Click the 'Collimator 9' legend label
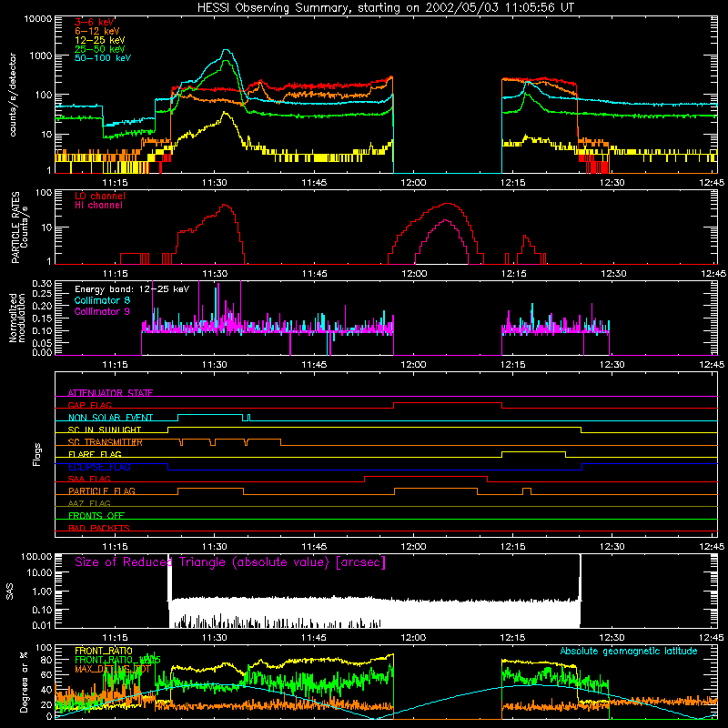The width and height of the screenshot is (728, 728). point(102,311)
